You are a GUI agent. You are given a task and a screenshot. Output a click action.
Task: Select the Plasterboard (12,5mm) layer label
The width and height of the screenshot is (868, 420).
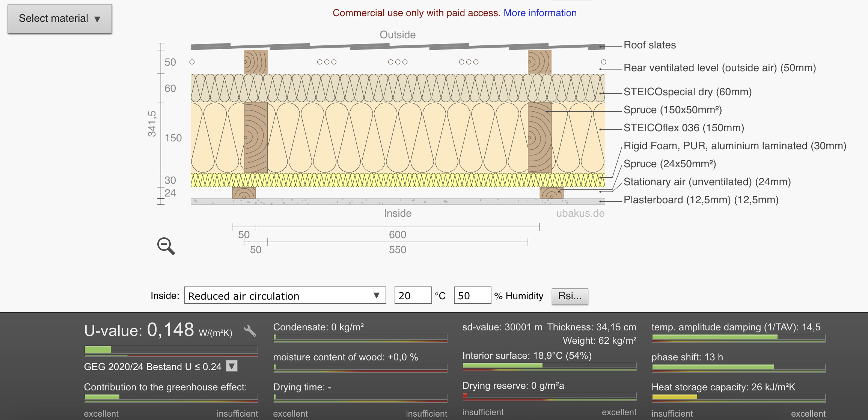701,200
